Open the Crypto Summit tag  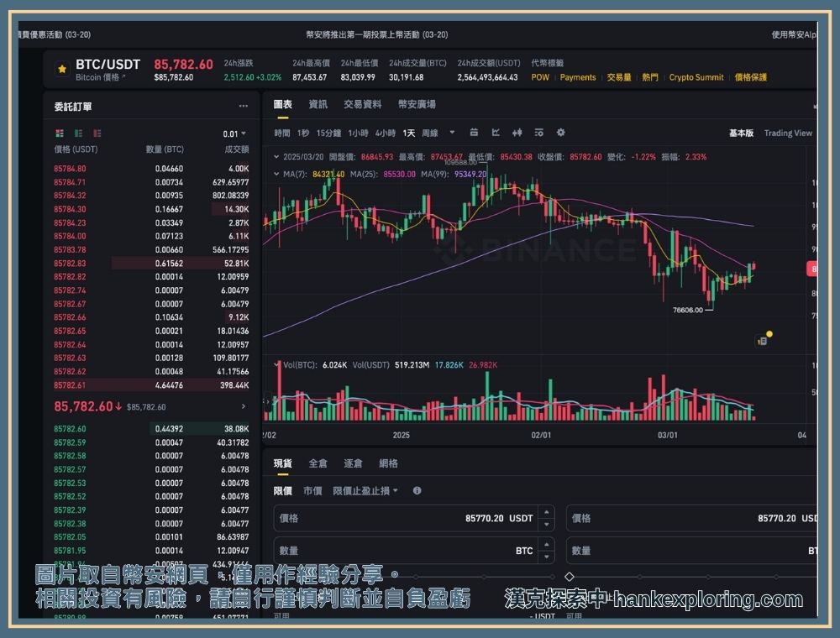(x=696, y=77)
